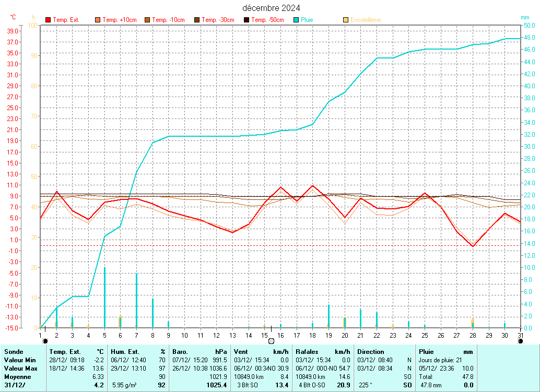This screenshot has height=392, width=540.
Task: Select the Valeur Max row label
Action: pyautogui.click(x=20, y=369)
